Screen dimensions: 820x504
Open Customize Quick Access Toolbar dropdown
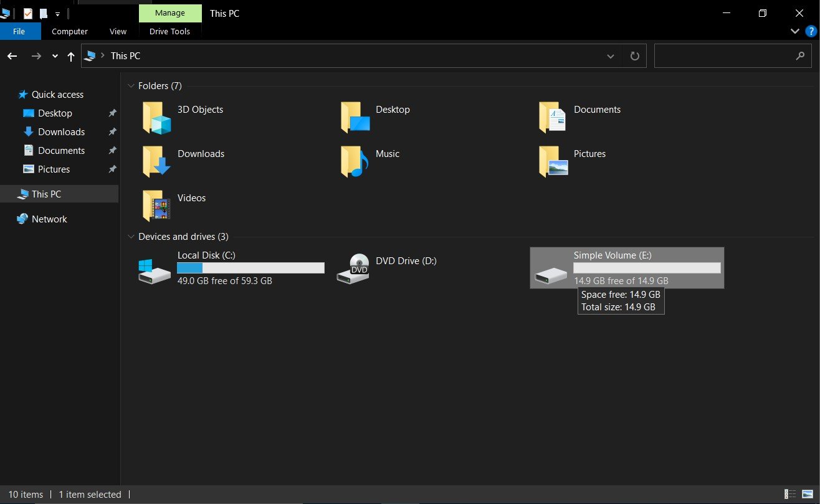pyautogui.click(x=57, y=13)
